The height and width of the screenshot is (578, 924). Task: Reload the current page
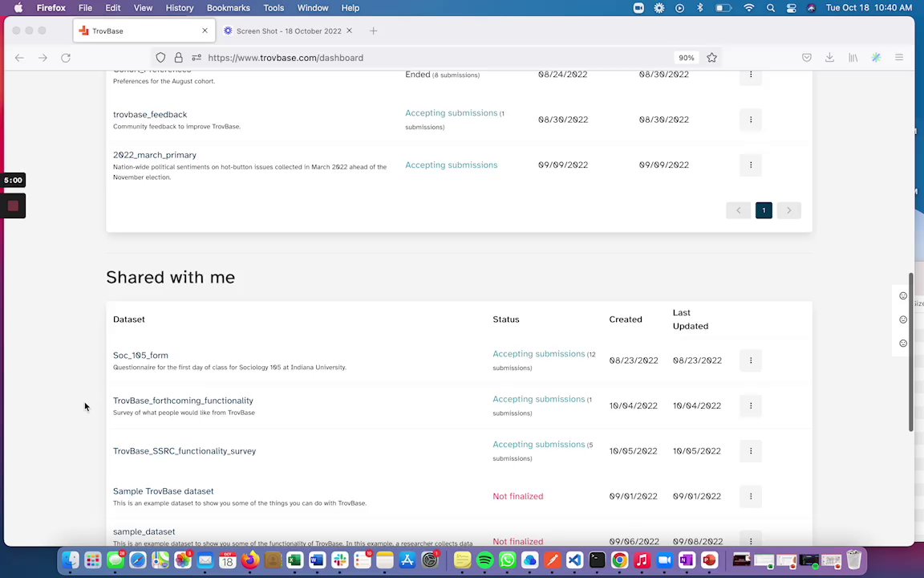[66, 58]
